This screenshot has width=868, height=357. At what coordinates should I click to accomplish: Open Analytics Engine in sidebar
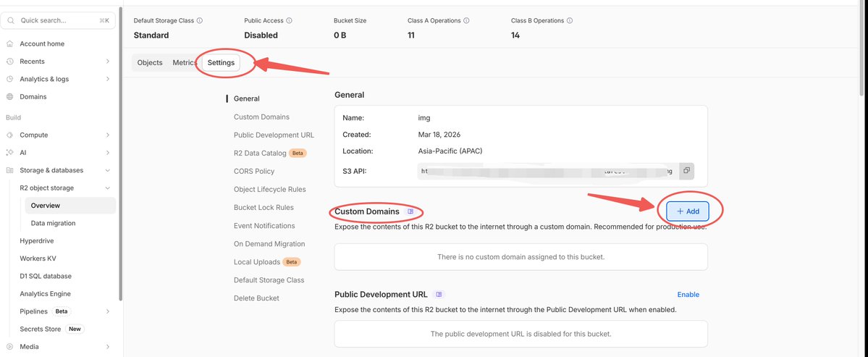[x=45, y=294]
